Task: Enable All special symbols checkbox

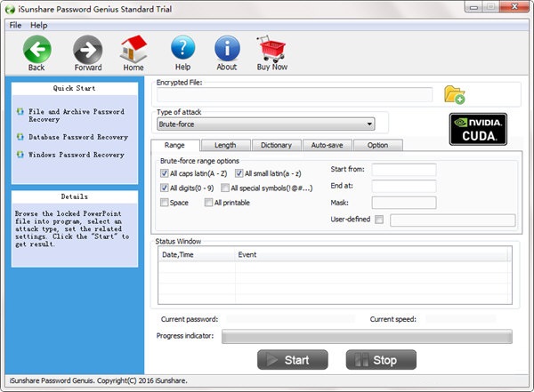Action: [x=225, y=188]
